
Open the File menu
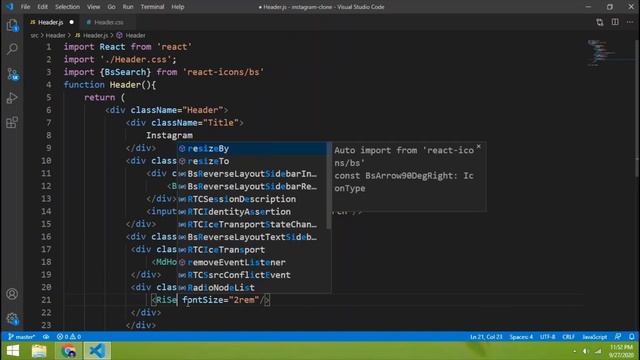[x=25, y=7]
